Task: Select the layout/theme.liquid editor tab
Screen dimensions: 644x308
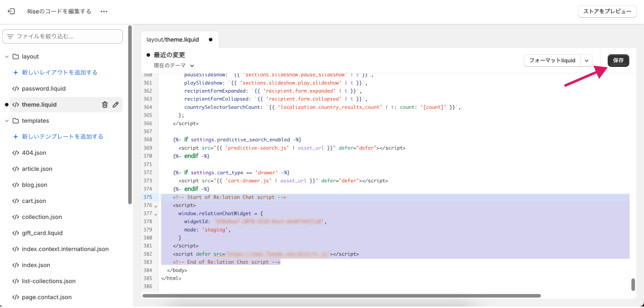Action: click(173, 39)
